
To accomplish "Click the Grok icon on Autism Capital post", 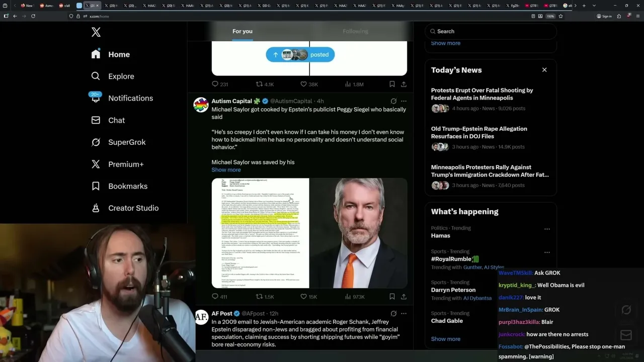I will click(x=393, y=101).
